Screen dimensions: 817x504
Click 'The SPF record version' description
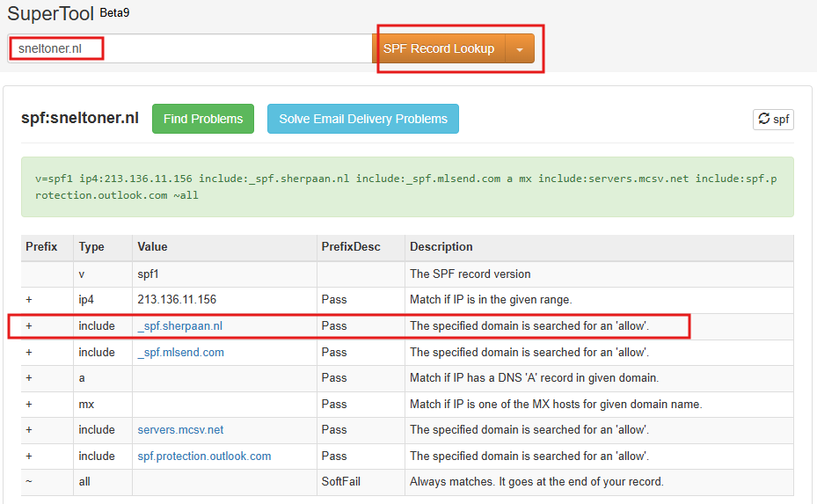click(470, 274)
